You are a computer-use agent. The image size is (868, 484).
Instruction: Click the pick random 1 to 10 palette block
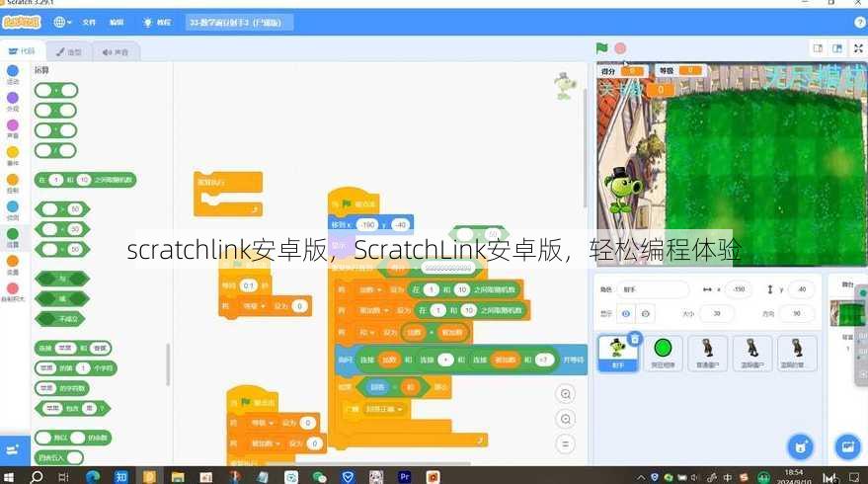click(85, 180)
